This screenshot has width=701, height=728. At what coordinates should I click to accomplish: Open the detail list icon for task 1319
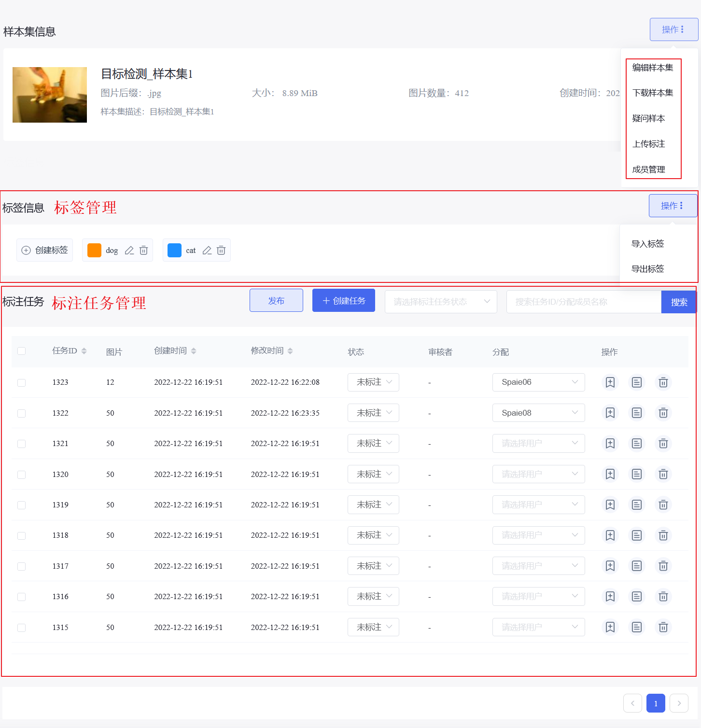pyautogui.click(x=637, y=504)
